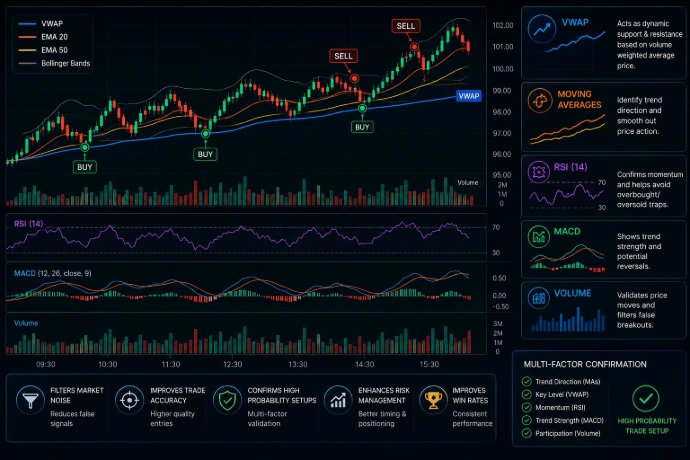The image size is (690, 460).
Task: Click the 15:30 time axis label
Action: (x=429, y=364)
